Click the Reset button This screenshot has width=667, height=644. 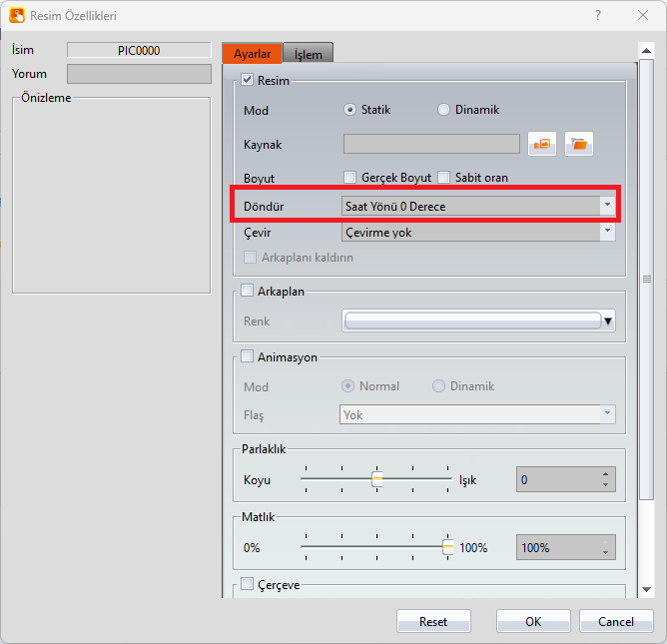pyautogui.click(x=433, y=621)
